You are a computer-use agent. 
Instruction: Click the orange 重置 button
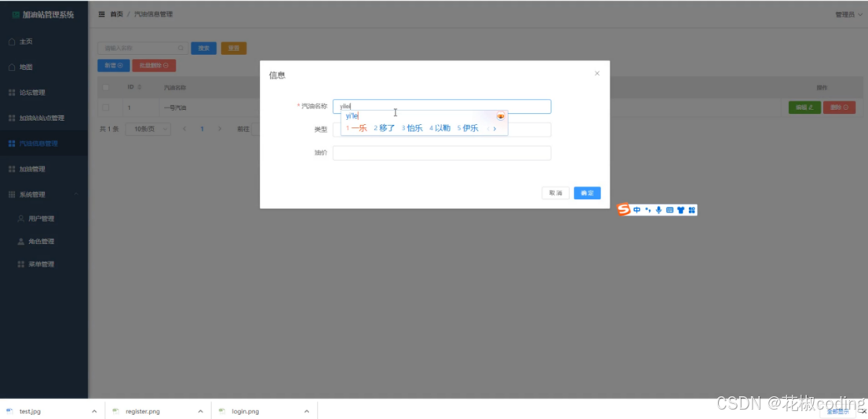234,48
